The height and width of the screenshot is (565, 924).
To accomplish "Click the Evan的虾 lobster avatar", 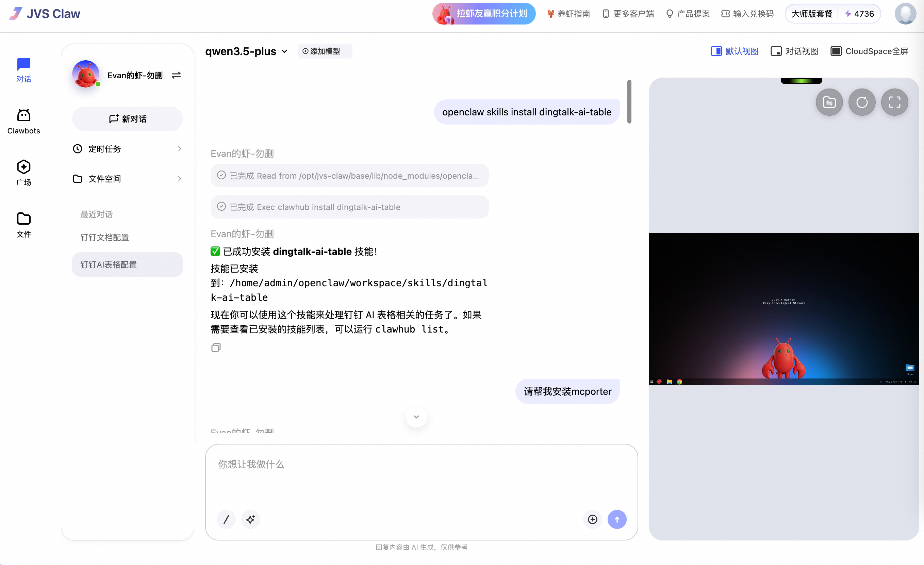I will (x=86, y=74).
